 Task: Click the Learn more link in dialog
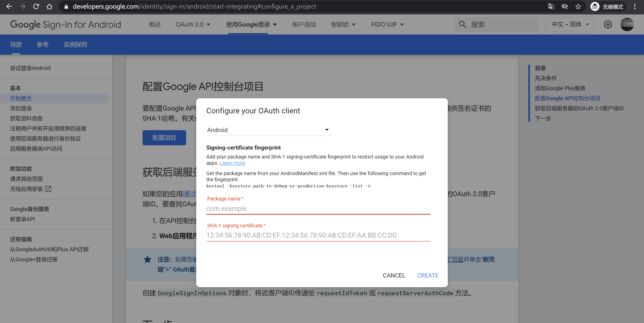point(233,163)
